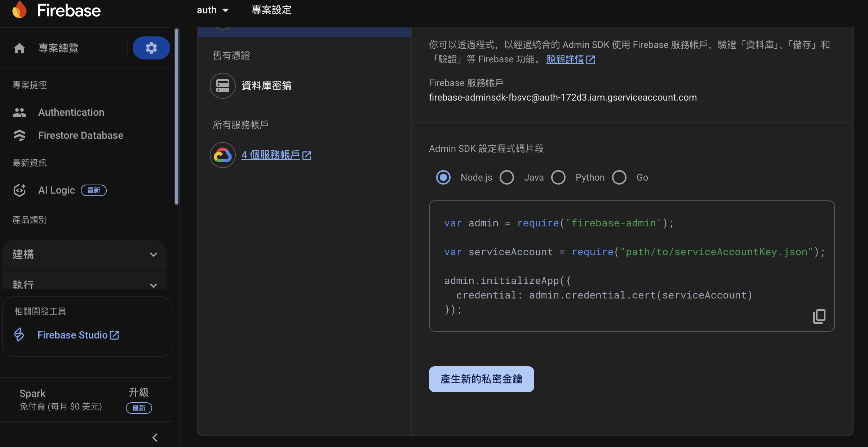Click the Authentication people icon
868x447 pixels.
tap(19, 112)
